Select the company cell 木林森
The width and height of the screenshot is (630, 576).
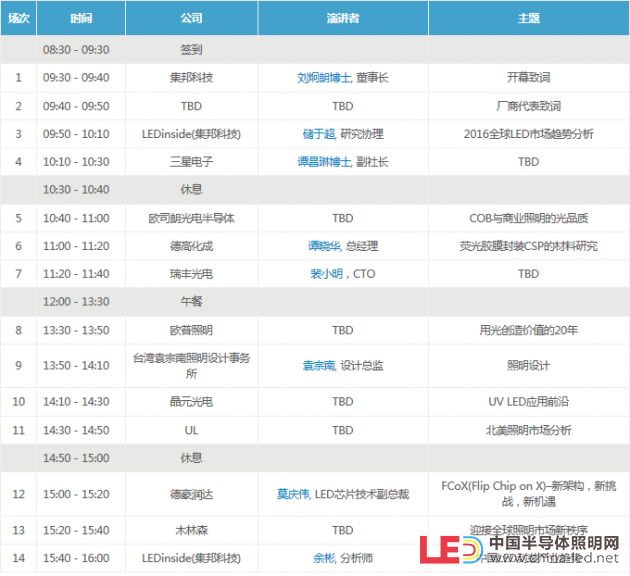pyautogui.click(x=191, y=530)
